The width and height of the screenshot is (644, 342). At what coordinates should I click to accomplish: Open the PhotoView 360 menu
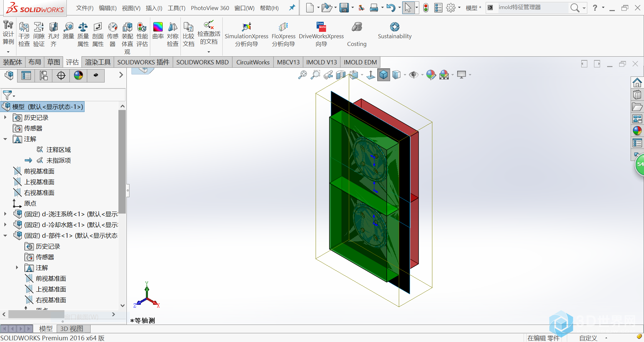coord(210,8)
